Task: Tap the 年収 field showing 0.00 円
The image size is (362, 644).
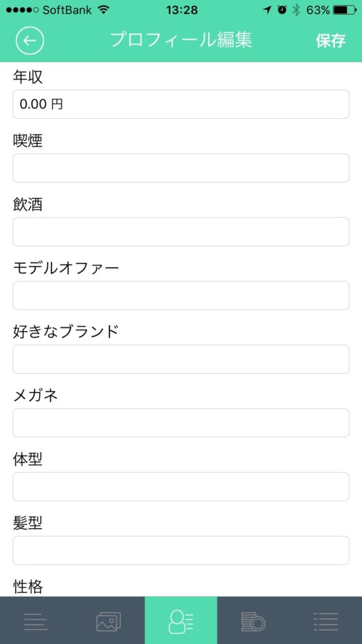Action: tap(181, 104)
